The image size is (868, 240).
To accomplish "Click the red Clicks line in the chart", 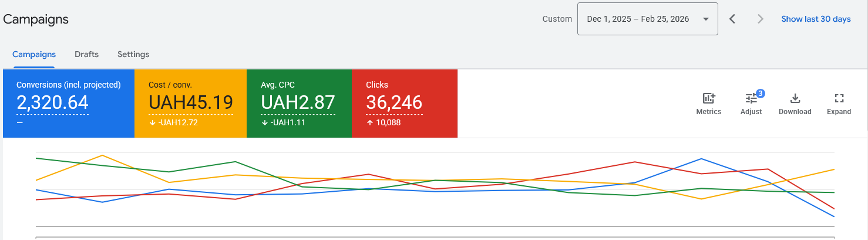I will pyautogui.click(x=635, y=162).
